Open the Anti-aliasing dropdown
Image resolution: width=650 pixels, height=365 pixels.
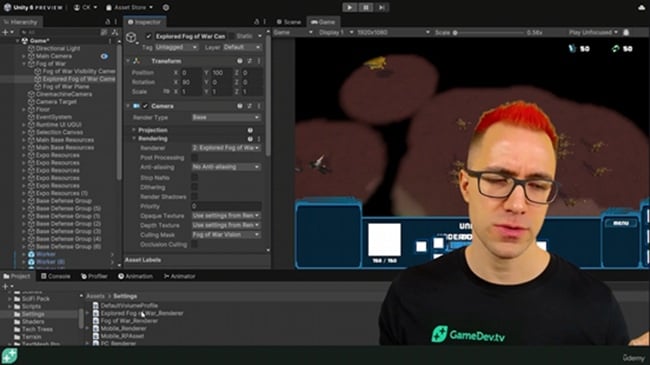pos(226,167)
